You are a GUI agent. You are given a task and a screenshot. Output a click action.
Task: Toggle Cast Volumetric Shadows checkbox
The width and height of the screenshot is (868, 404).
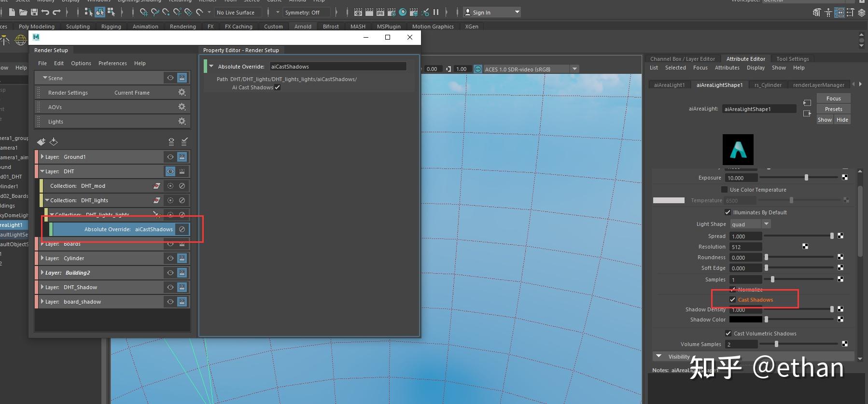728,334
